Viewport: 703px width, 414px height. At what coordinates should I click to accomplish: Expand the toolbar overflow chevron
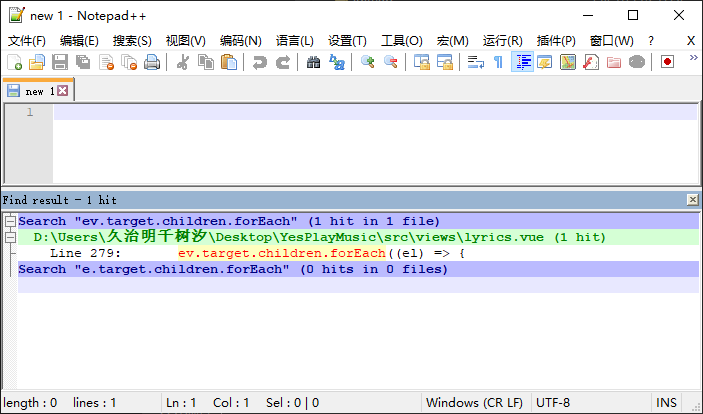coord(694,57)
